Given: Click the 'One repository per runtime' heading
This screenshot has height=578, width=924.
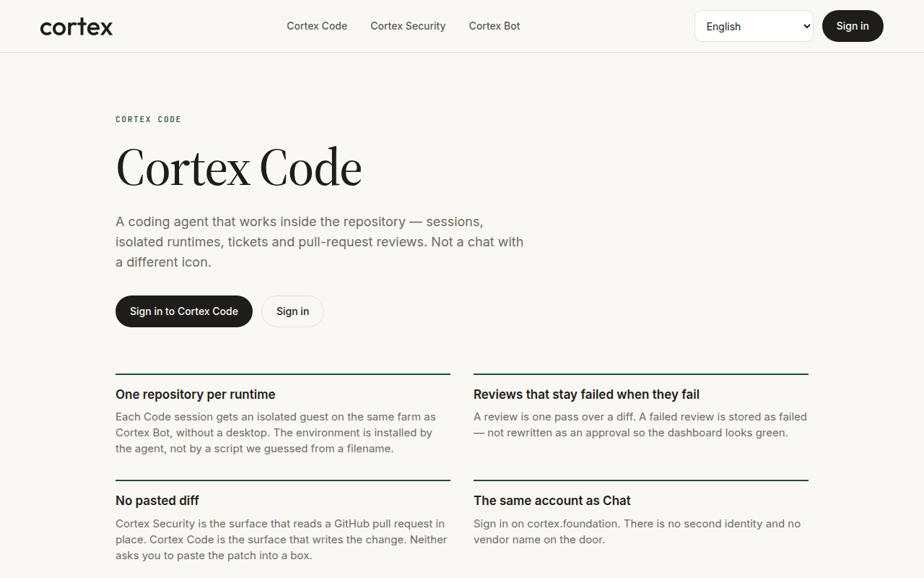Looking at the screenshot, I should click(x=196, y=394).
